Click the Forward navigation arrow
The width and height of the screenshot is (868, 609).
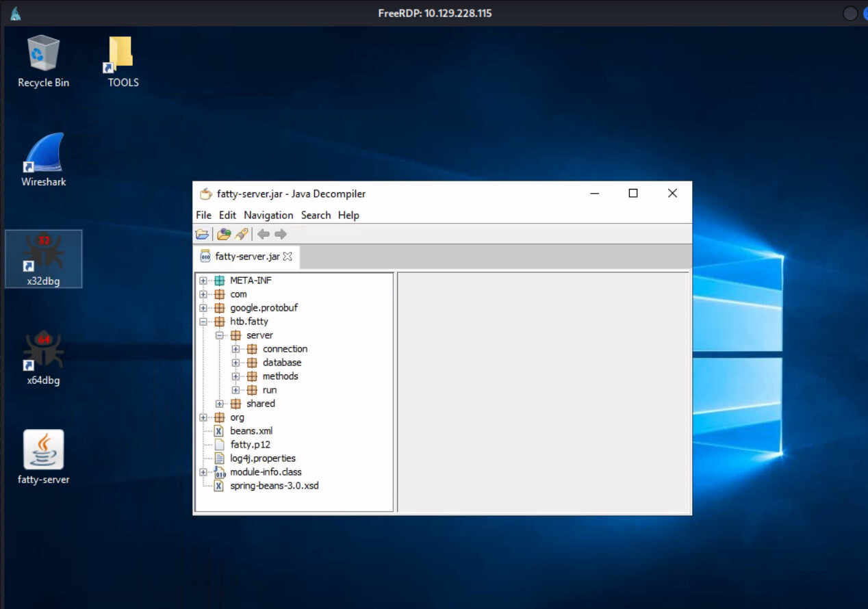tap(281, 235)
